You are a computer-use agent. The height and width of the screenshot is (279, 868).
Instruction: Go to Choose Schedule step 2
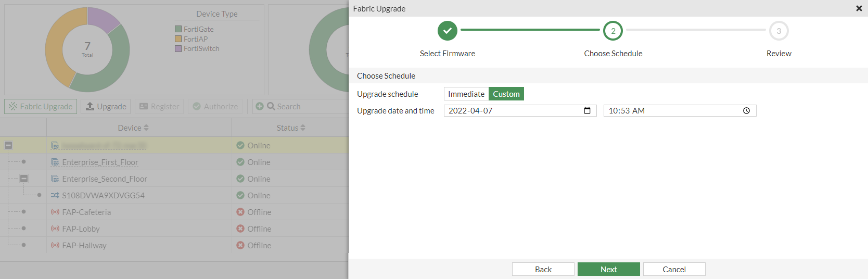point(612,31)
